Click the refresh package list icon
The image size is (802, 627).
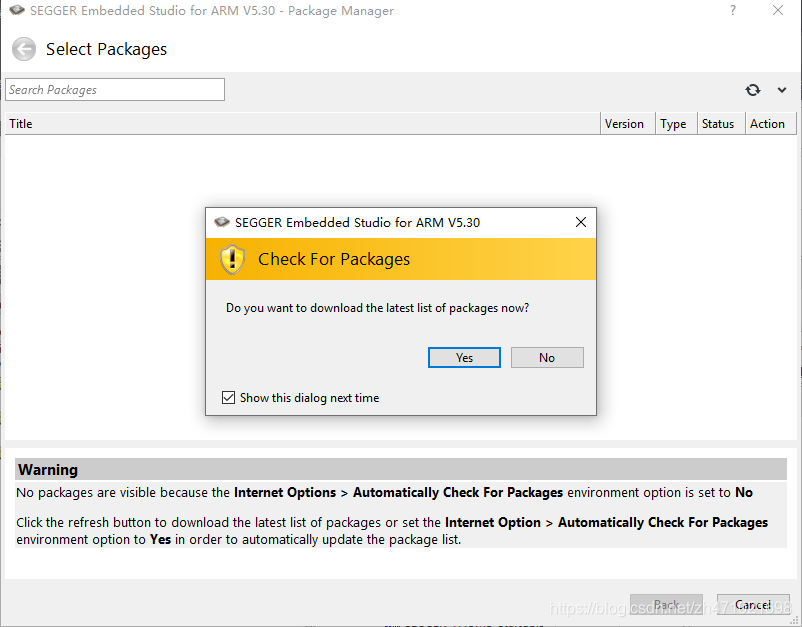[x=752, y=90]
